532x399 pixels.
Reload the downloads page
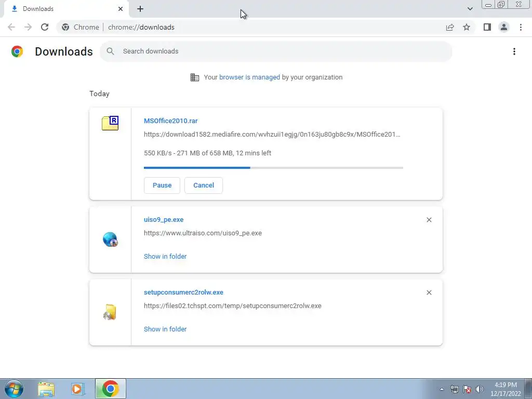point(45,27)
